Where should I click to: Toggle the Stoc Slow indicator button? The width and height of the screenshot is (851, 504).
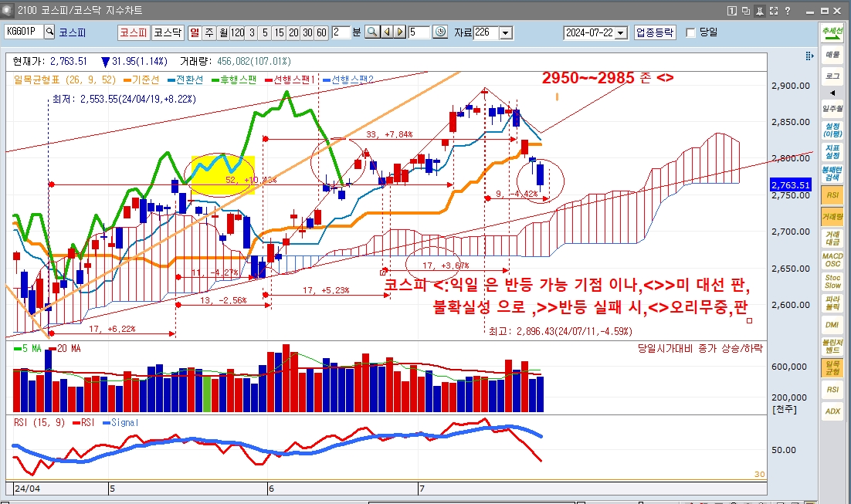[832, 281]
